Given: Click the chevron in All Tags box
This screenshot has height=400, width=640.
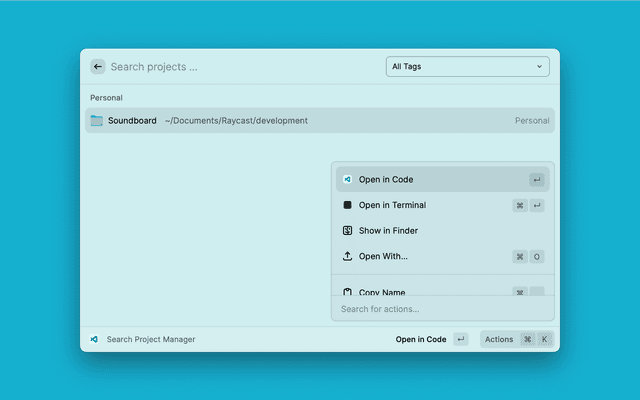Looking at the screenshot, I should pyautogui.click(x=540, y=67).
